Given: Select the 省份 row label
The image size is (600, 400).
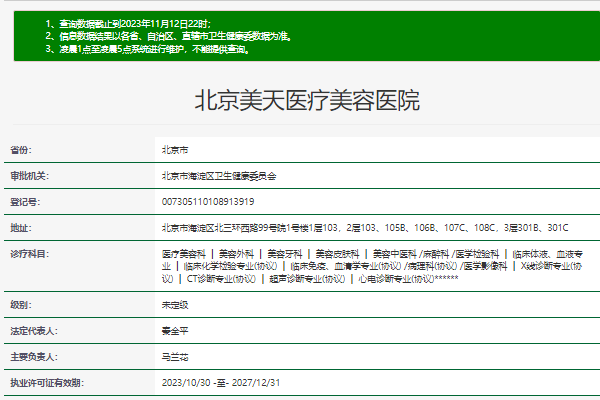Looking at the screenshot, I should tap(21, 149).
